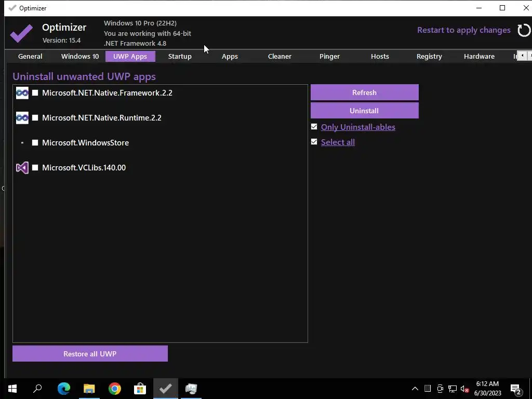This screenshot has height=399, width=532.
Task: Click the taskbar clock showing 6:12 AM
Action: [487, 389]
